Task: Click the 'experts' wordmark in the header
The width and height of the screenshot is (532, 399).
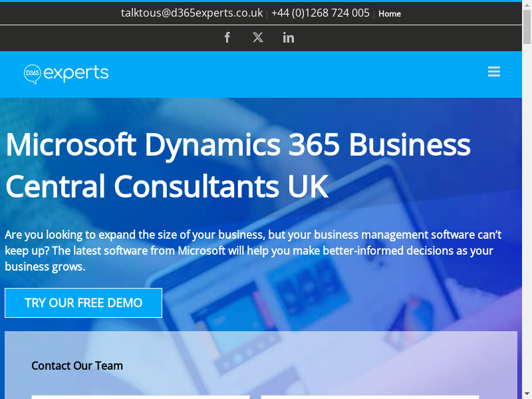Action: tap(76, 73)
